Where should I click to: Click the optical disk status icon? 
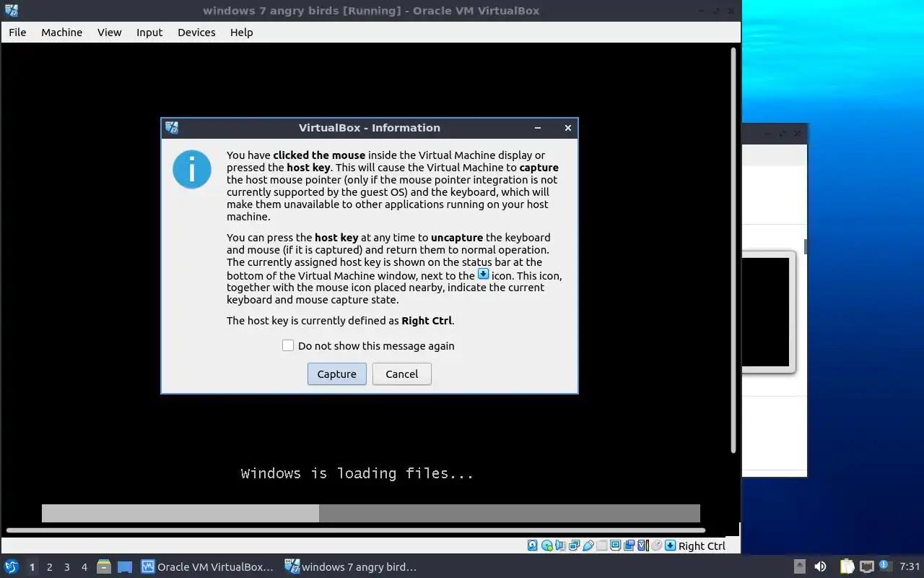(x=547, y=545)
